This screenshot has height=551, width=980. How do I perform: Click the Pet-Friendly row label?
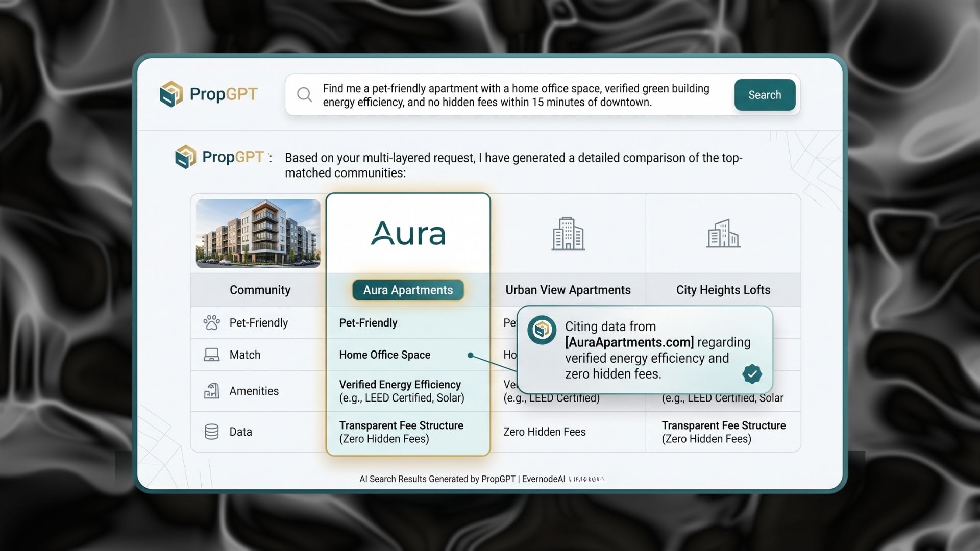[258, 322]
